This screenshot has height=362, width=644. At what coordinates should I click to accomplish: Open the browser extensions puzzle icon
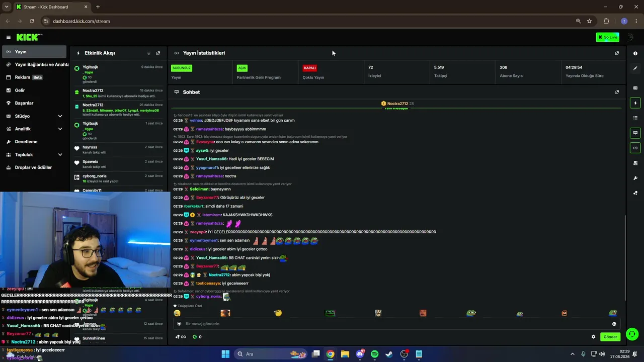606,21
